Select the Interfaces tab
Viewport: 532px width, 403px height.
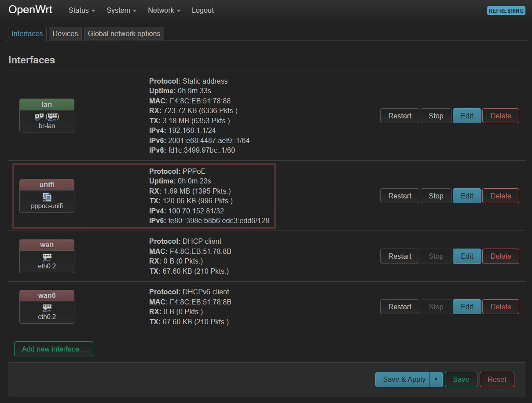point(27,33)
